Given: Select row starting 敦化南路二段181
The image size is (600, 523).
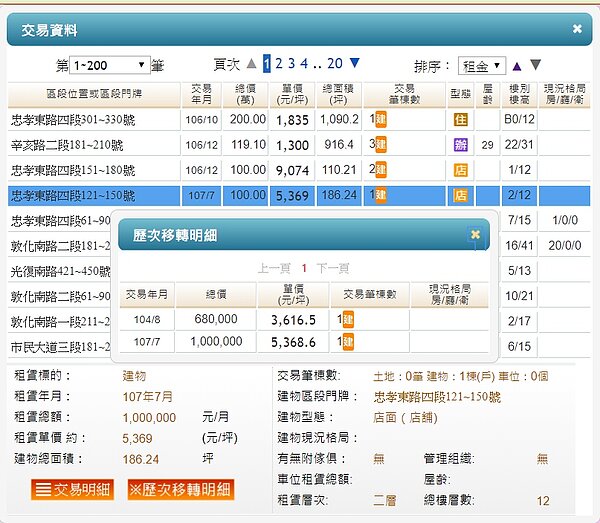Looking at the screenshot, I should click(x=60, y=246).
